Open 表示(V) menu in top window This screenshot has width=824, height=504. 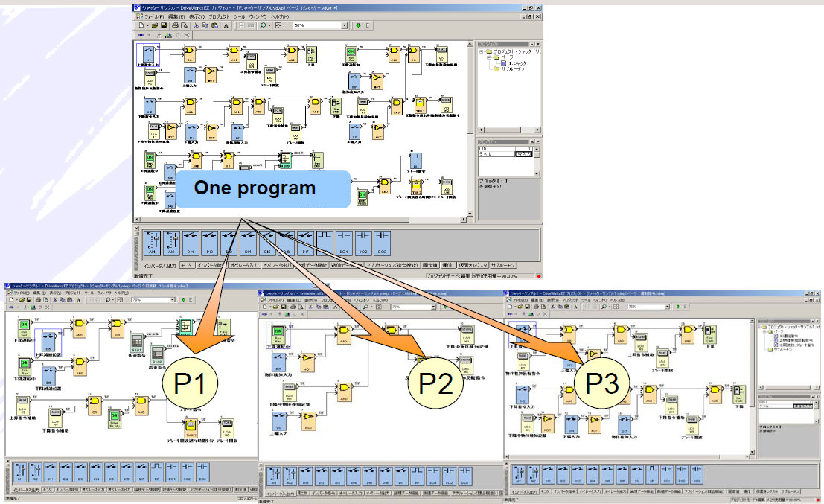(x=197, y=17)
